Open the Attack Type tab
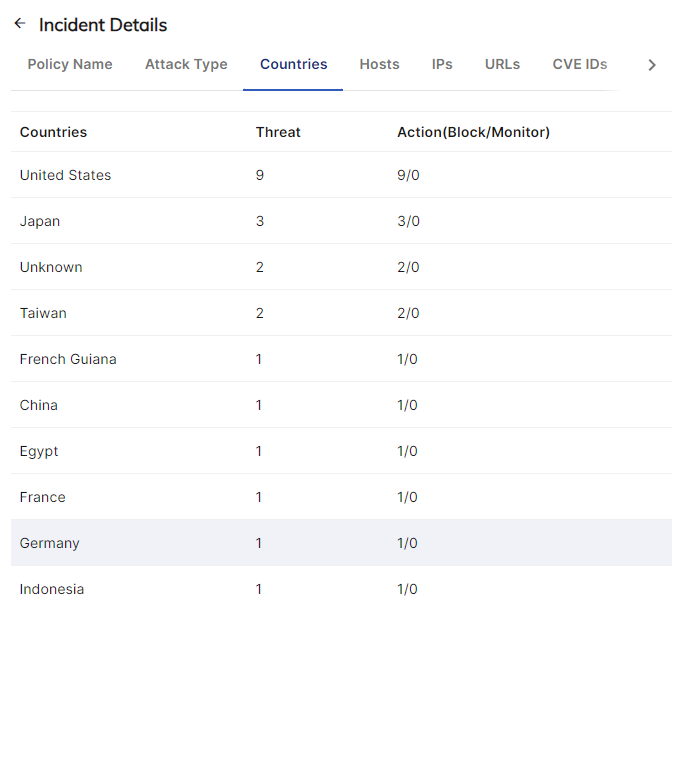This screenshot has height=775, width=676. click(x=186, y=64)
